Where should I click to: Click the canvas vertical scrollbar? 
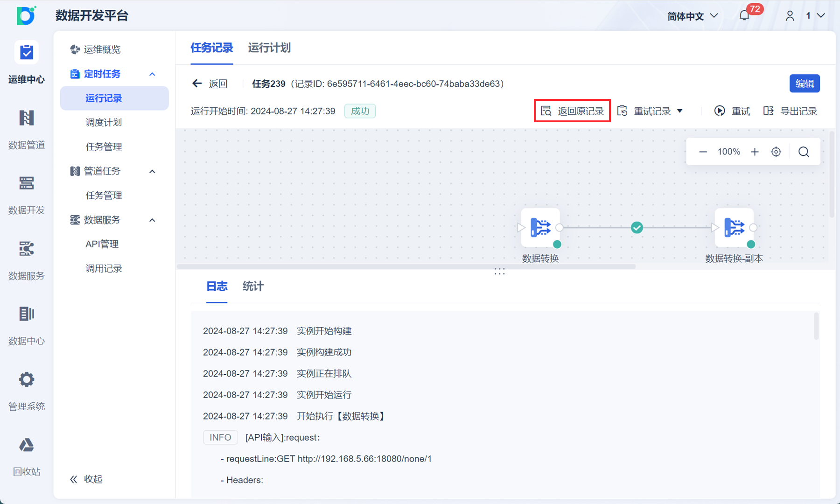pyautogui.click(x=832, y=175)
